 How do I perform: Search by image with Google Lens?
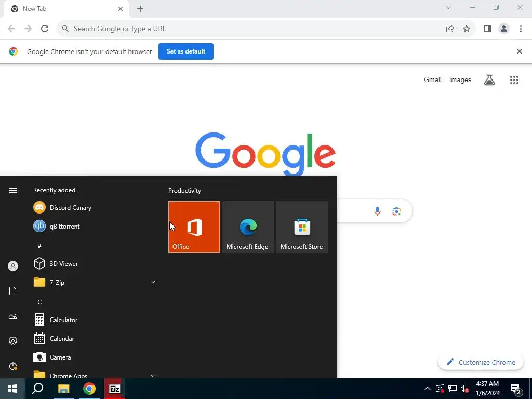[x=396, y=211]
